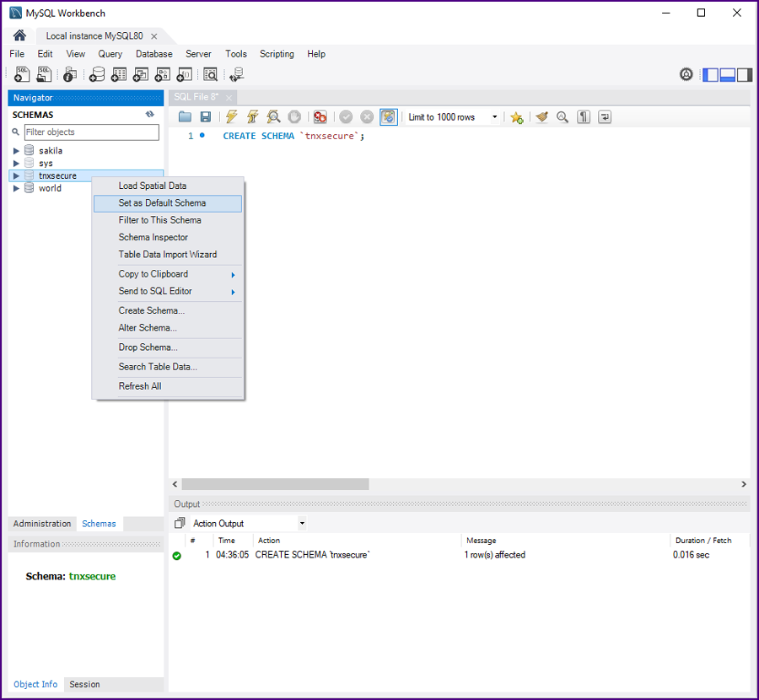
Task: Beautify the query with the broom icon
Action: click(x=541, y=116)
